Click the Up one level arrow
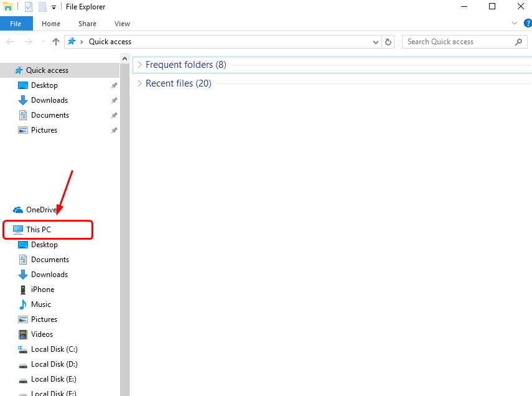Image resolution: width=532 pixels, height=396 pixels. 56,42
